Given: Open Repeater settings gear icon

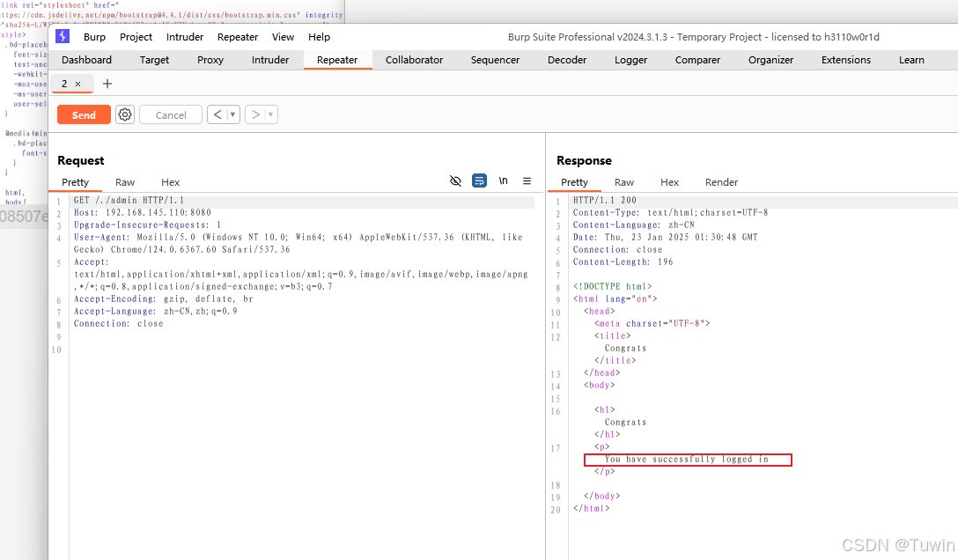Looking at the screenshot, I should click(125, 114).
